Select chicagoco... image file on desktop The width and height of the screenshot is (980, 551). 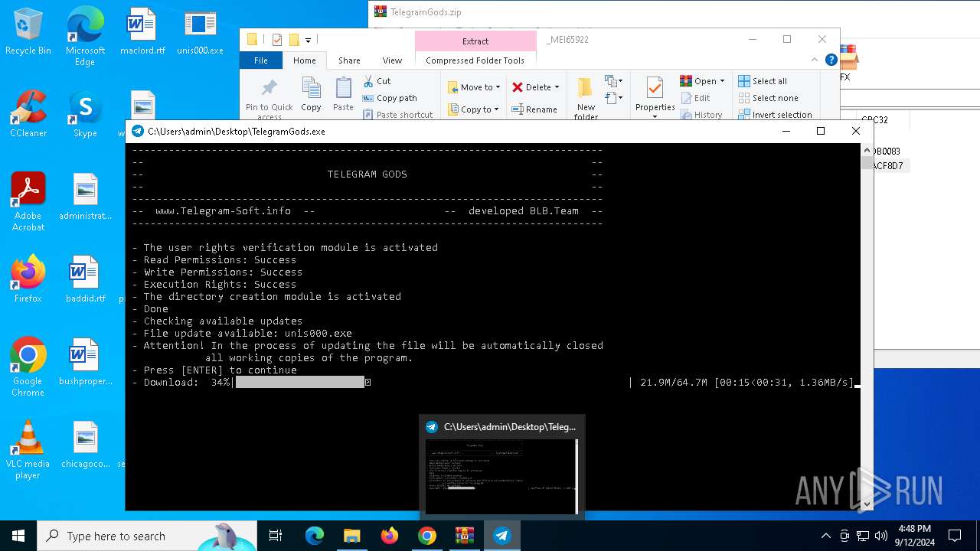tap(85, 445)
